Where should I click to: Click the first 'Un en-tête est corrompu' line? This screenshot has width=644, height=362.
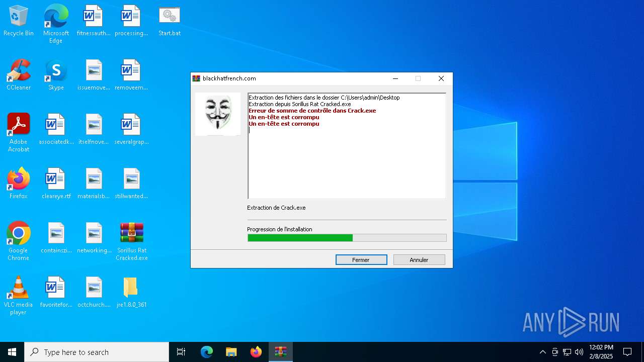284,117
